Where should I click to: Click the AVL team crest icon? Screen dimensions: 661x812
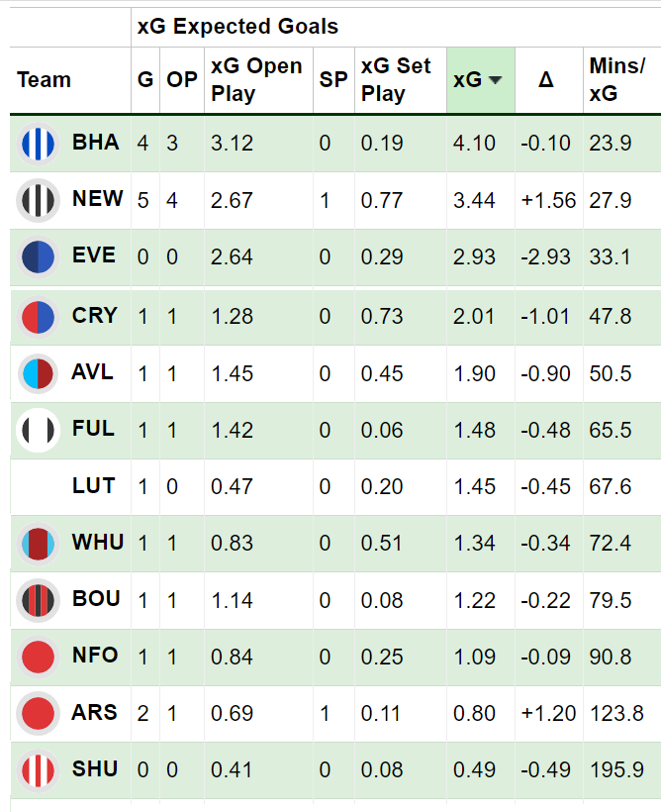[39, 374]
